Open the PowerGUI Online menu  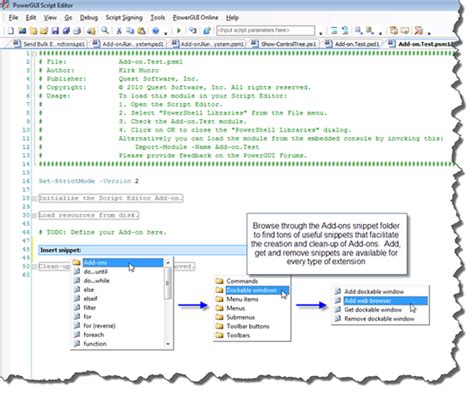pyautogui.click(x=195, y=18)
